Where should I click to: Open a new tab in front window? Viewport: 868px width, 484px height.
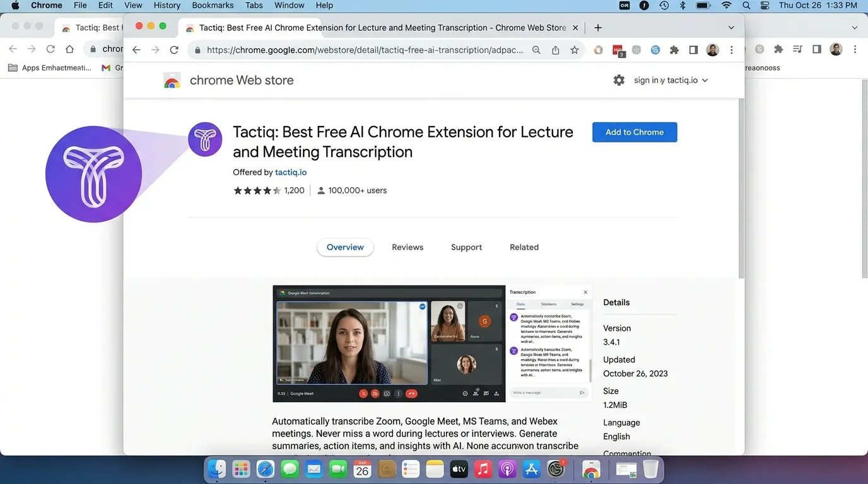tap(598, 28)
